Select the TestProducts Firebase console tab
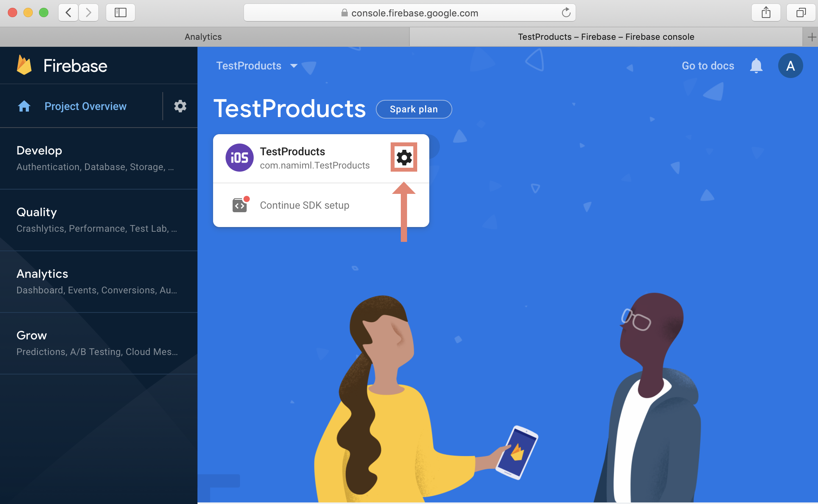The image size is (818, 504). pyautogui.click(x=606, y=37)
